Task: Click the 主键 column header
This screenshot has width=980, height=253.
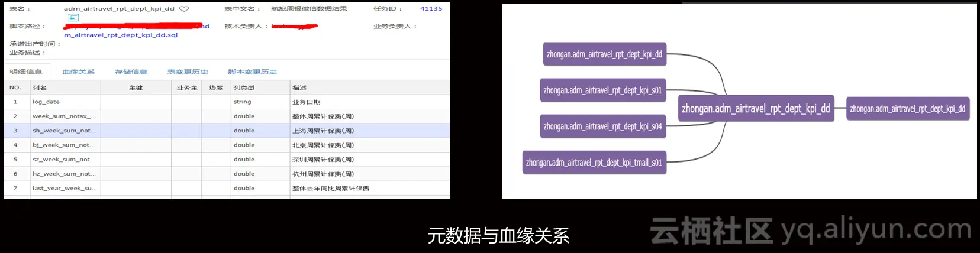Action: (x=136, y=87)
